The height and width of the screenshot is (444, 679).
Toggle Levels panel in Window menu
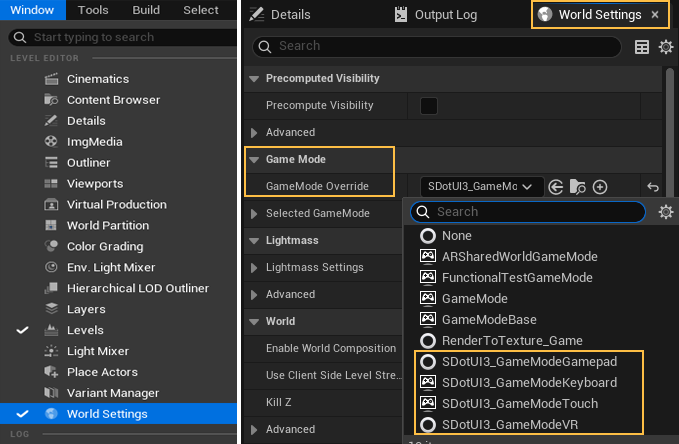pos(85,330)
